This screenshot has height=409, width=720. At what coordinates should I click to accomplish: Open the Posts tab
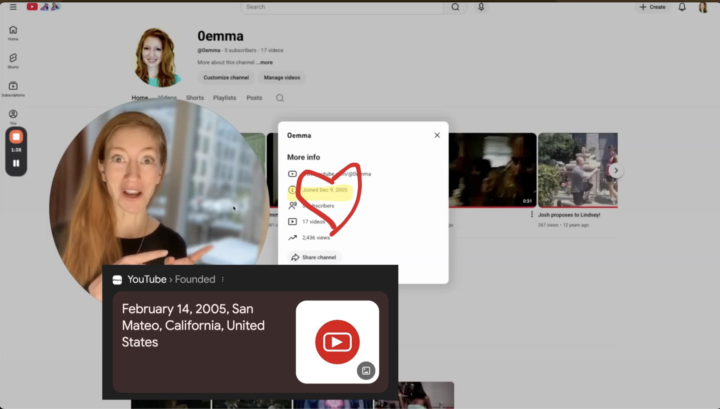(254, 98)
